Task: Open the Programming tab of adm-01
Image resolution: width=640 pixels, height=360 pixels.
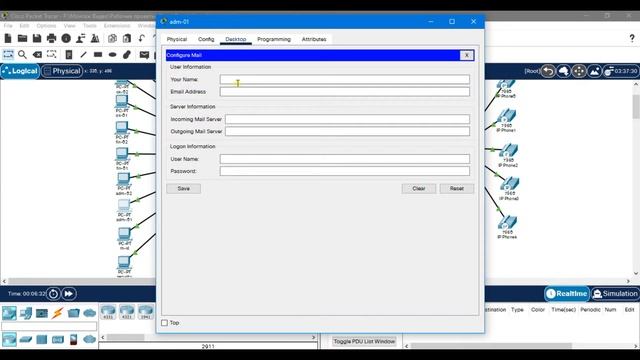Action: click(274, 39)
